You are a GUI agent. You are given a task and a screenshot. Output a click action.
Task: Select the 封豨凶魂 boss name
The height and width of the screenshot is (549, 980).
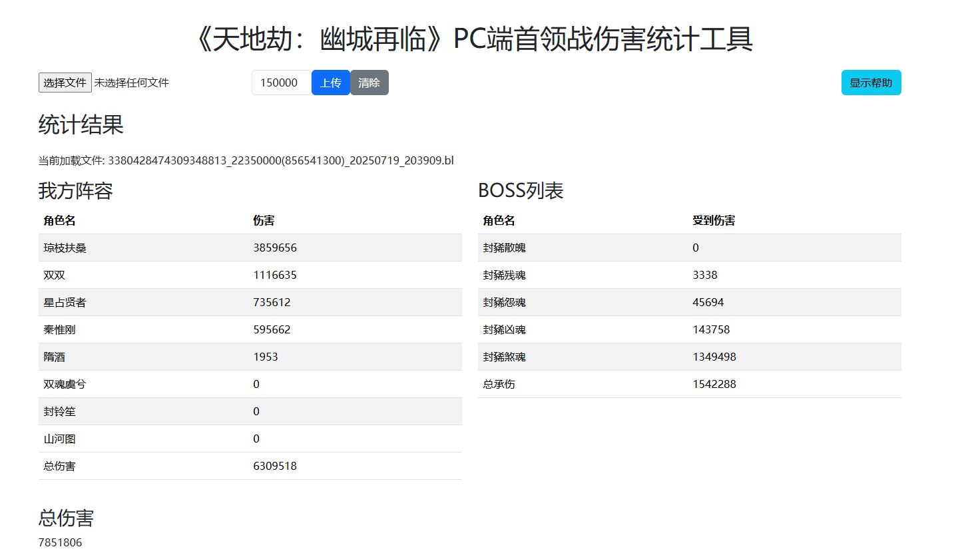pos(505,329)
